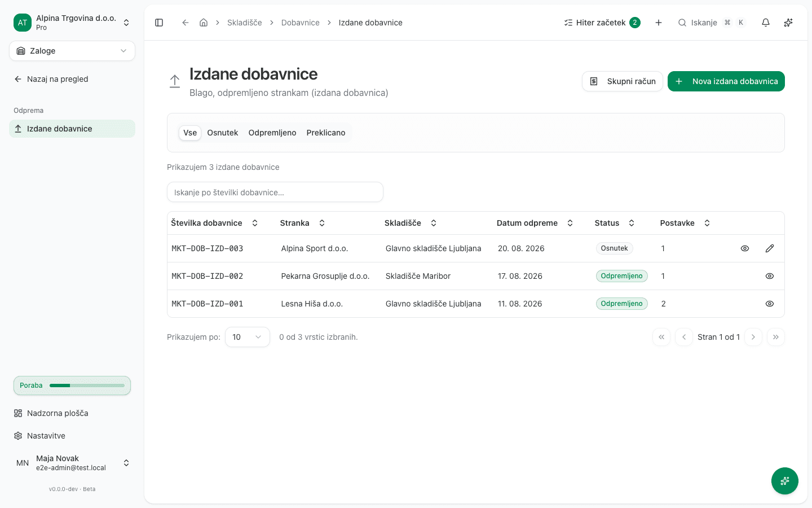812x508 pixels.
Task: Create Nova izdana dobavnica
Action: point(726,81)
